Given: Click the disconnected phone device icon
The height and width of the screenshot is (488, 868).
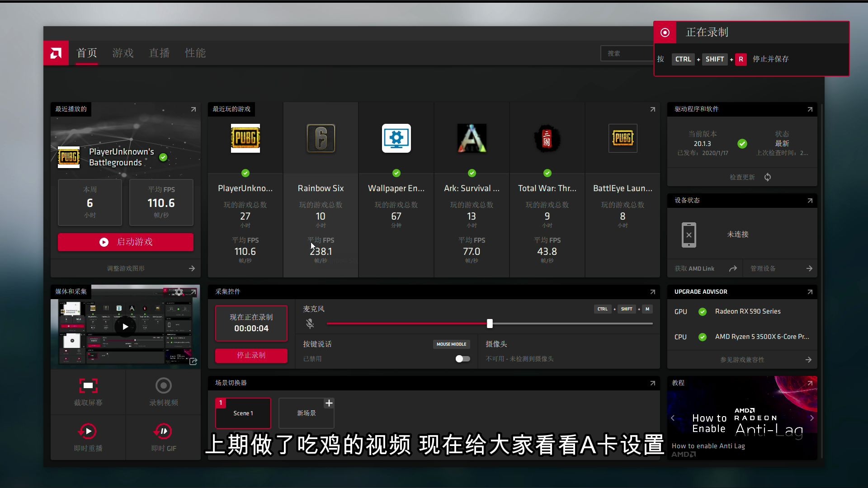Looking at the screenshot, I should [x=689, y=235].
